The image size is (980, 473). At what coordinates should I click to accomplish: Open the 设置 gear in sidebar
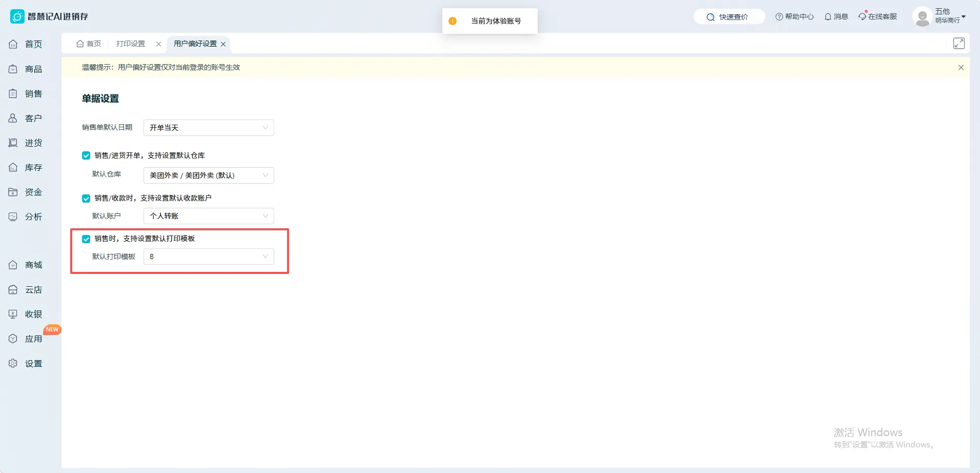(x=26, y=363)
